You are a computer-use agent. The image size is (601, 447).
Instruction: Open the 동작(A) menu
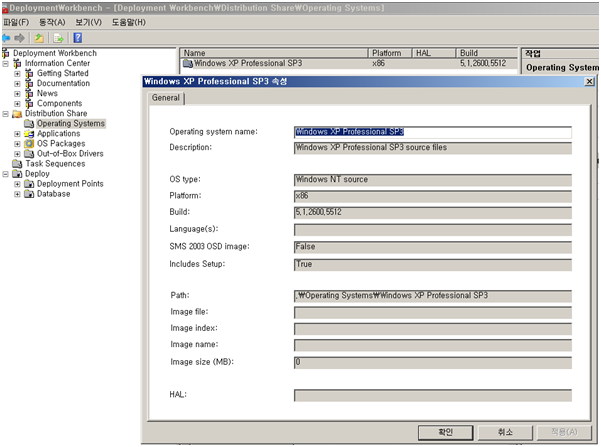tap(52, 22)
